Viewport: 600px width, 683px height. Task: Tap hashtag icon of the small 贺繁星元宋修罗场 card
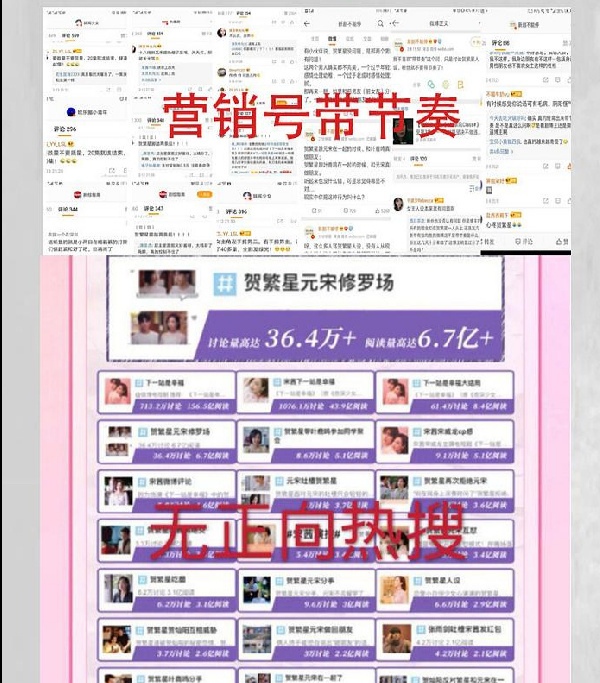point(142,432)
